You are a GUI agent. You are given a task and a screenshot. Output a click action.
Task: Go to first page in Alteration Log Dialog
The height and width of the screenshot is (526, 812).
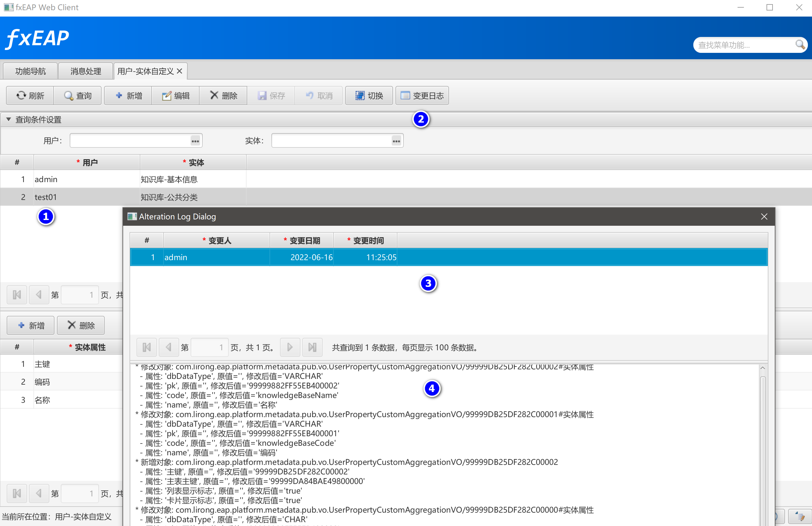point(147,347)
